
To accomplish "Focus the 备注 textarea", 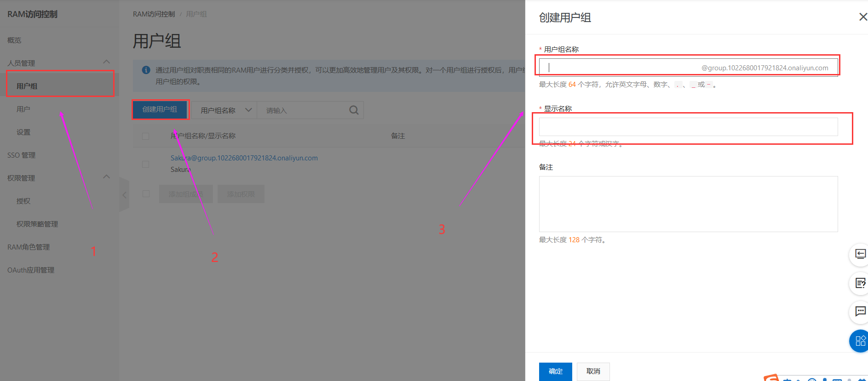I will pos(688,204).
